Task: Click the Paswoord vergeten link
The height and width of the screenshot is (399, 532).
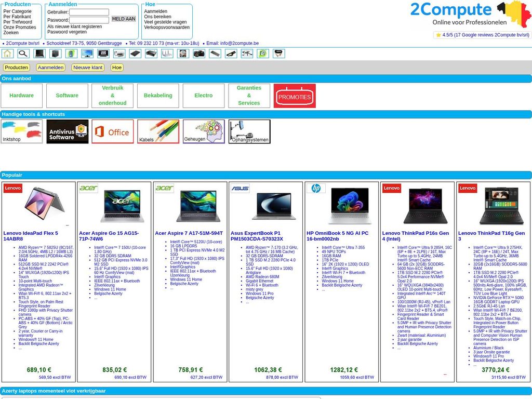Action: pyautogui.click(x=67, y=32)
